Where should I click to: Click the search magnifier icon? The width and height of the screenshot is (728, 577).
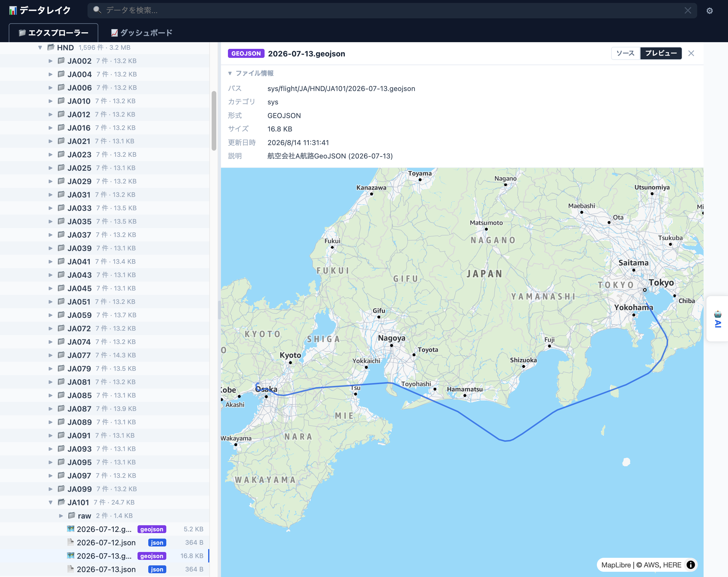pos(97,10)
